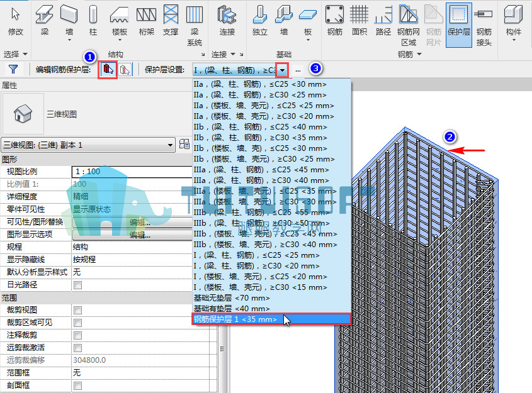Enable the 远剪裁激活 checkbox
The height and width of the screenshot is (393, 532).
click(77, 348)
